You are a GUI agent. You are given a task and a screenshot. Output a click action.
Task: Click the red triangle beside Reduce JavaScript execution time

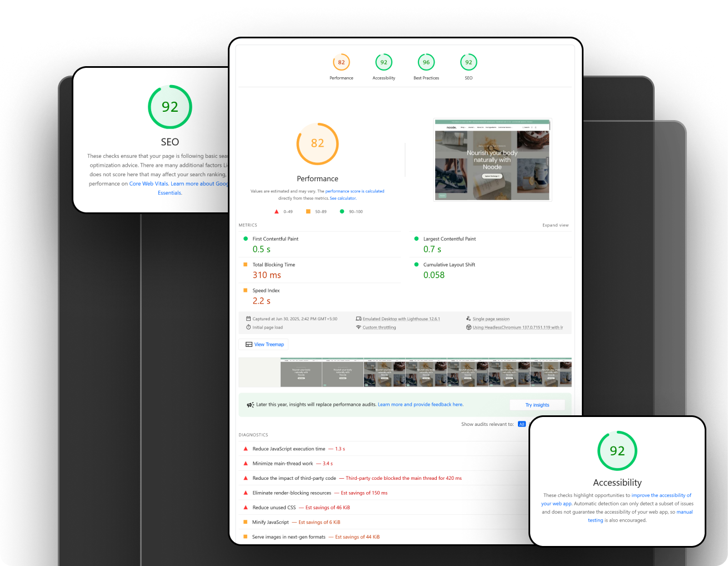[x=246, y=449]
